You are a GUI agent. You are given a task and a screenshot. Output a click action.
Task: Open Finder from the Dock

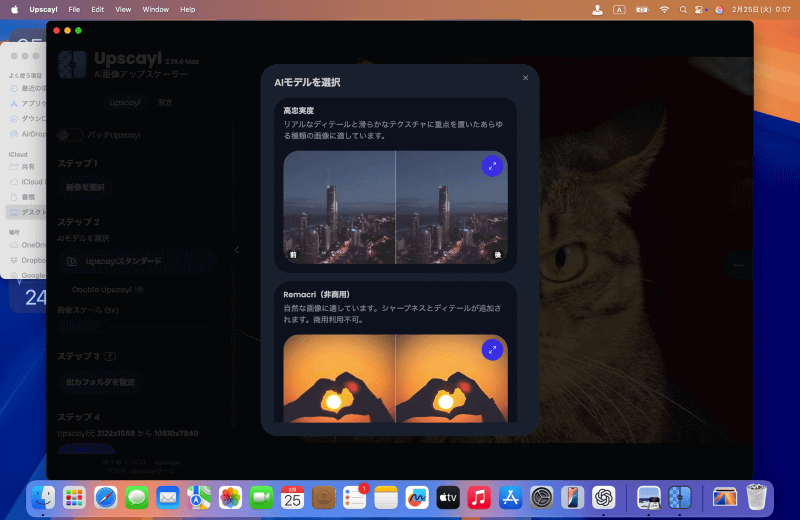click(43, 497)
